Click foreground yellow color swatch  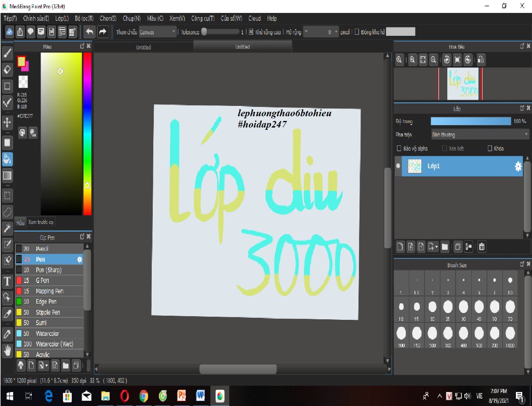point(21,61)
